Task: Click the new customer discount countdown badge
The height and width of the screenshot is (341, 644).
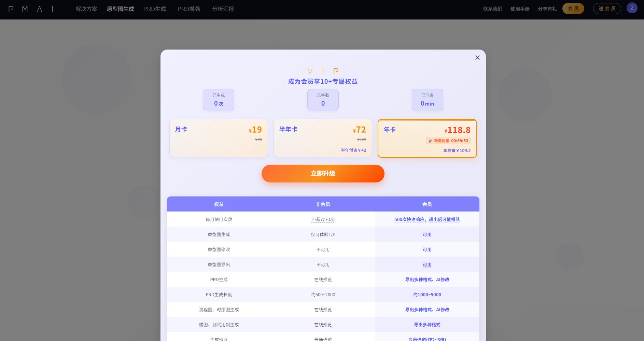Action: [x=448, y=141]
